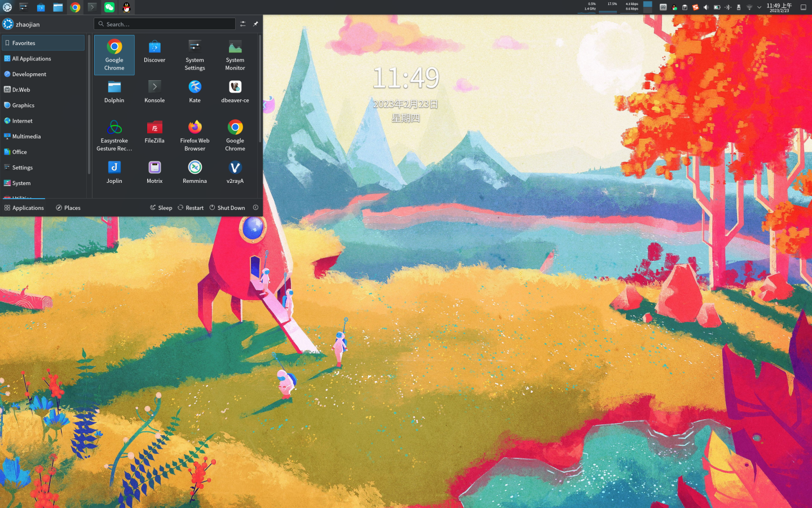Open the Joplin note app

[114, 172]
